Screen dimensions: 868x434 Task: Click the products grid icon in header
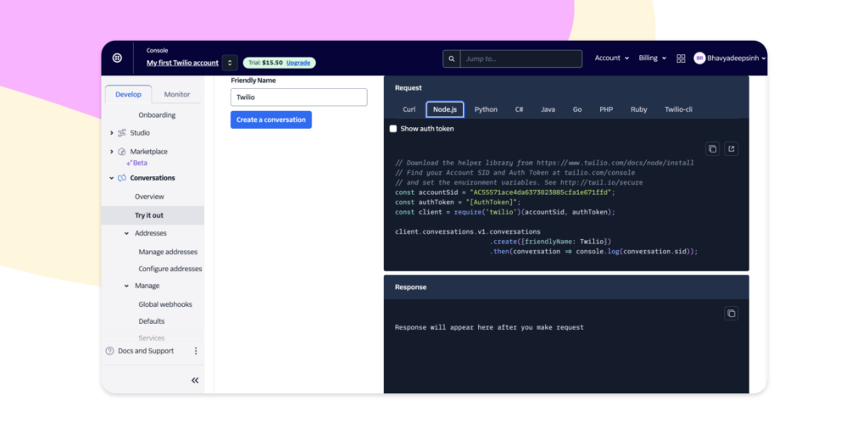[681, 58]
